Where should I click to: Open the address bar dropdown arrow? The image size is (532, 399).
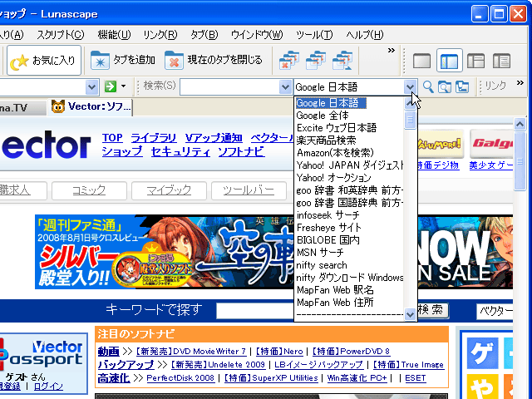[x=91, y=86]
